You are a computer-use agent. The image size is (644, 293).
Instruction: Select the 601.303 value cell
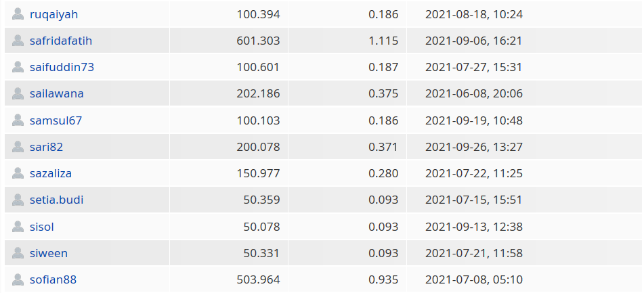[229, 41]
